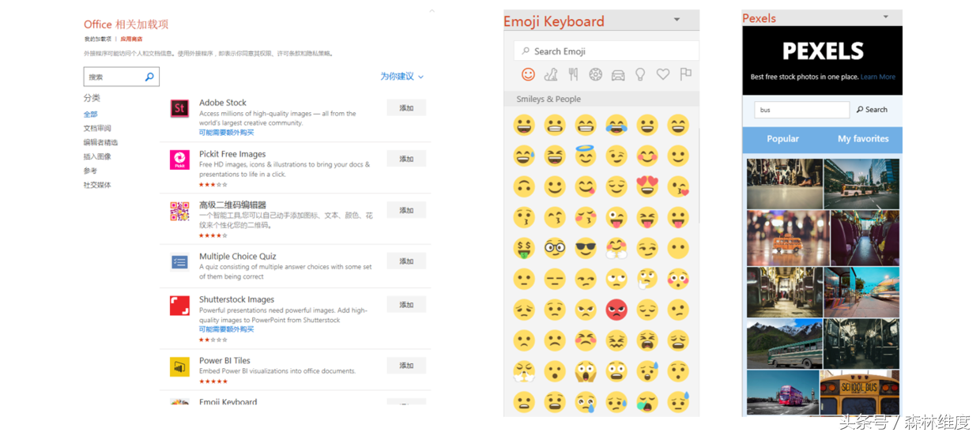Screen dimensions: 980x436
Task: Add the Shutterstock Images add-in
Action: tap(406, 305)
